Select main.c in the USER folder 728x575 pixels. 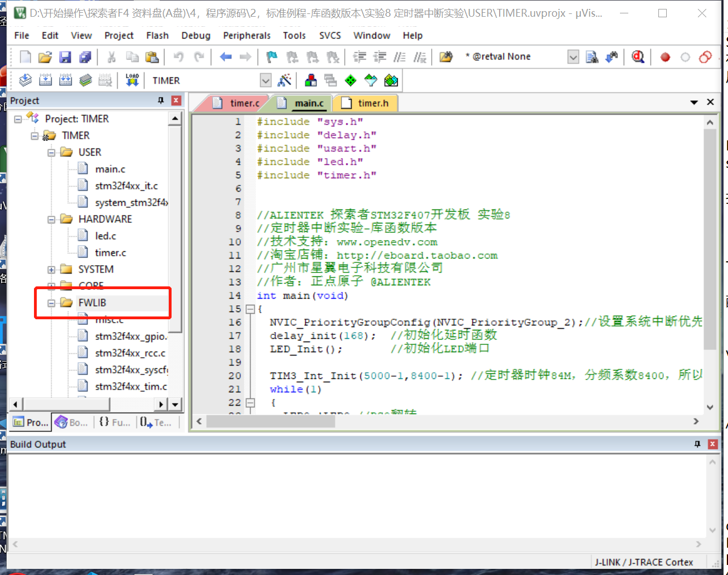[110, 169]
